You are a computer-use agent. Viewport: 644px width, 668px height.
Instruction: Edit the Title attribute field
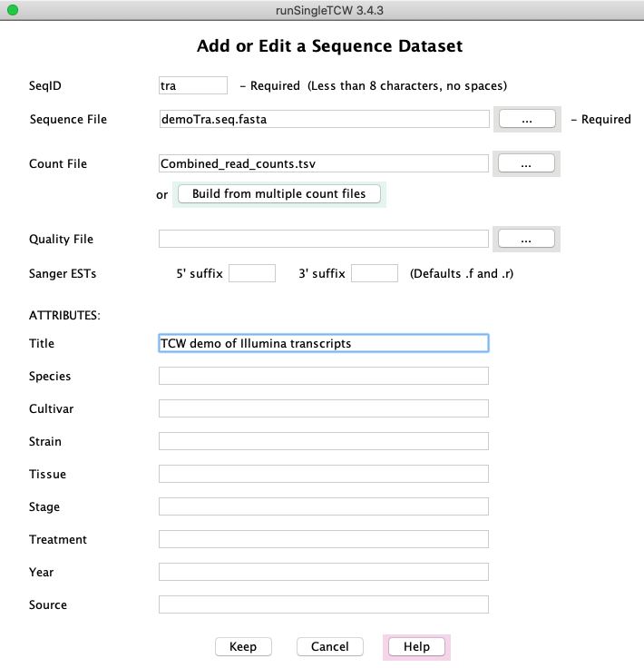coord(324,343)
